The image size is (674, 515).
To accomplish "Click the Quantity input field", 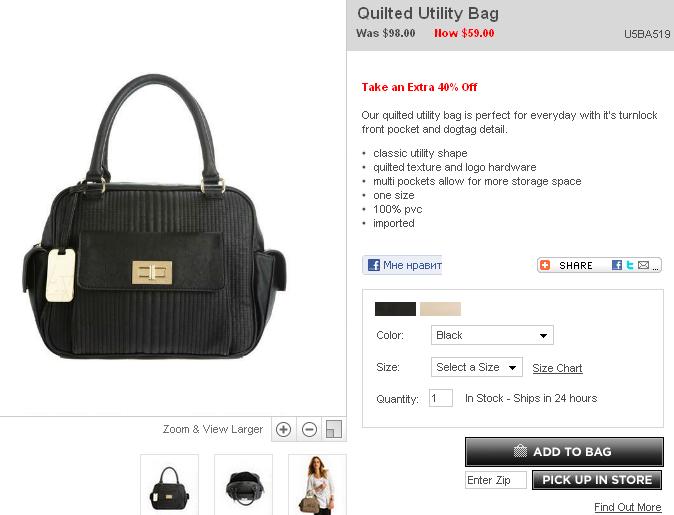I will pos(441,398).
